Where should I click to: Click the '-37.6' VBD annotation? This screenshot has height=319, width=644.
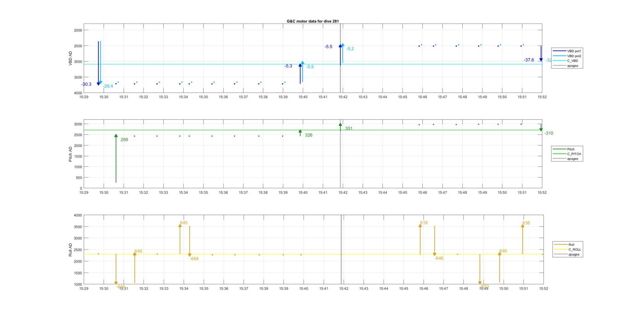click(529, 60)
